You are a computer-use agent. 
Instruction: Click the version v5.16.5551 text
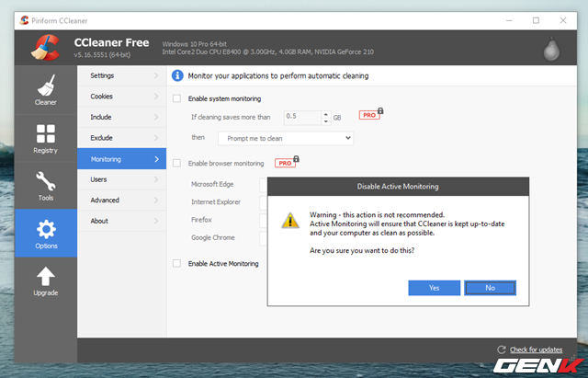tap(102, 55)
